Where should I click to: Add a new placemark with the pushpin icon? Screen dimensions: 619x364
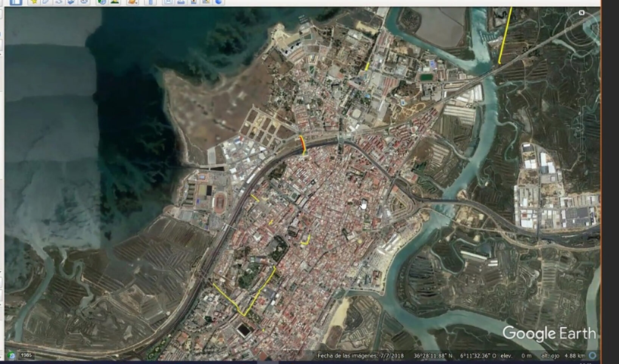tap(34, 2)
